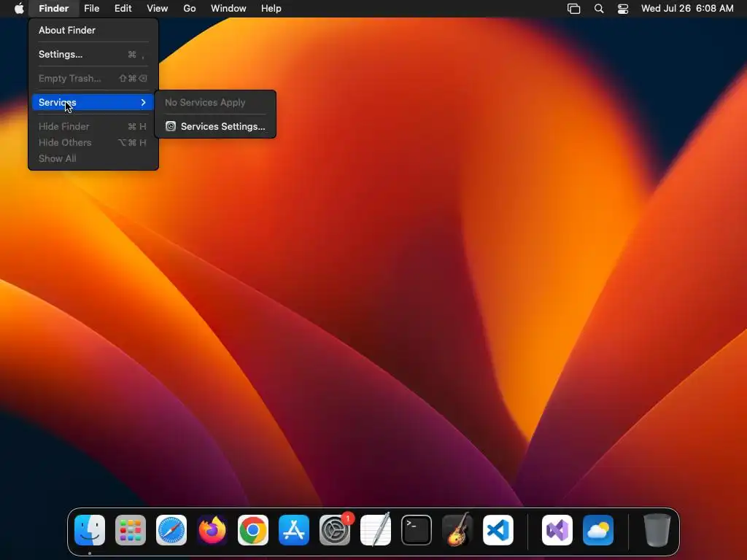Viewport: 747px width, 560px height.
Task: Open Visual Studio Code from dock
Action: [498, 530]
